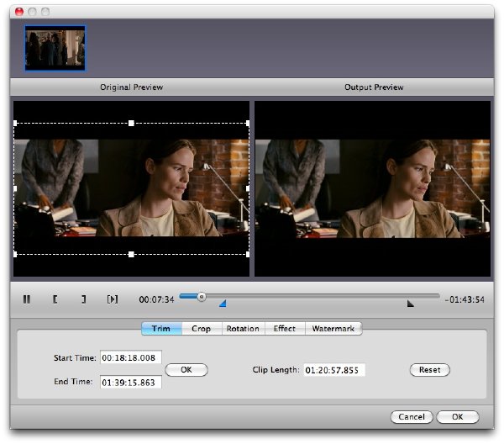The image size is (504, 444).
Task: Select the video clip thumbnail at the top
Action: (55, 48)
